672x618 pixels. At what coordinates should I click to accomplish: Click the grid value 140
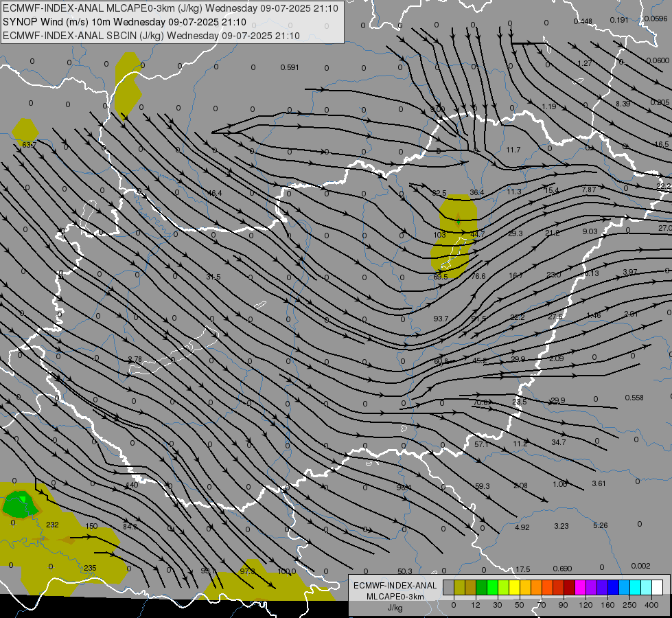[132, 485]
